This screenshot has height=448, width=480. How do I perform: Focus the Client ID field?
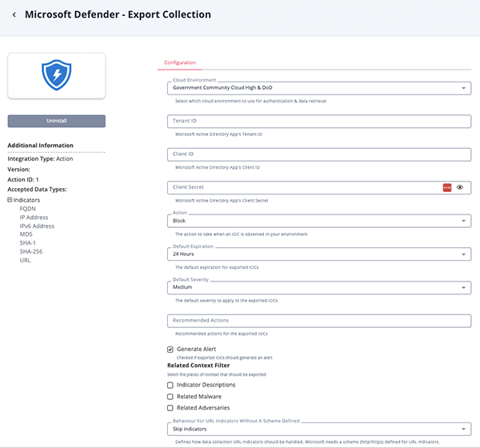(319, 154)
